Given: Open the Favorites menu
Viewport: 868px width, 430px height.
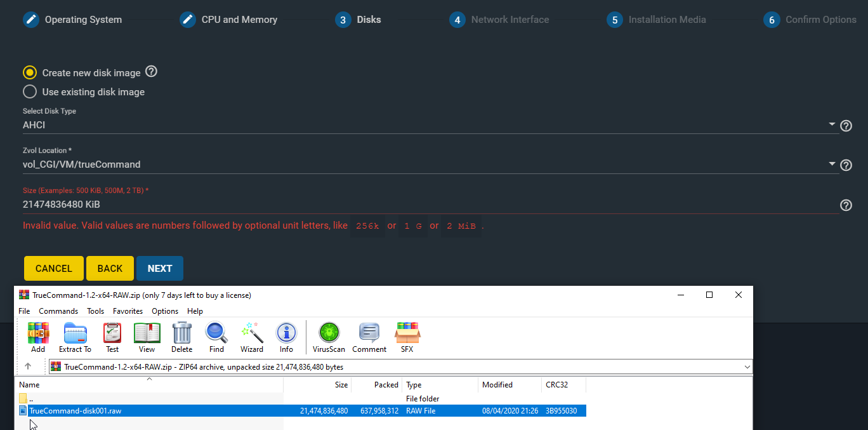Looking at the screenshot, I should point(128,311).
